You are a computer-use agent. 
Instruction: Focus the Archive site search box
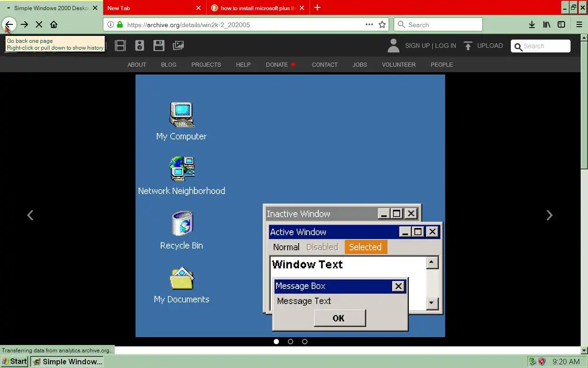(x=541, y=46)
